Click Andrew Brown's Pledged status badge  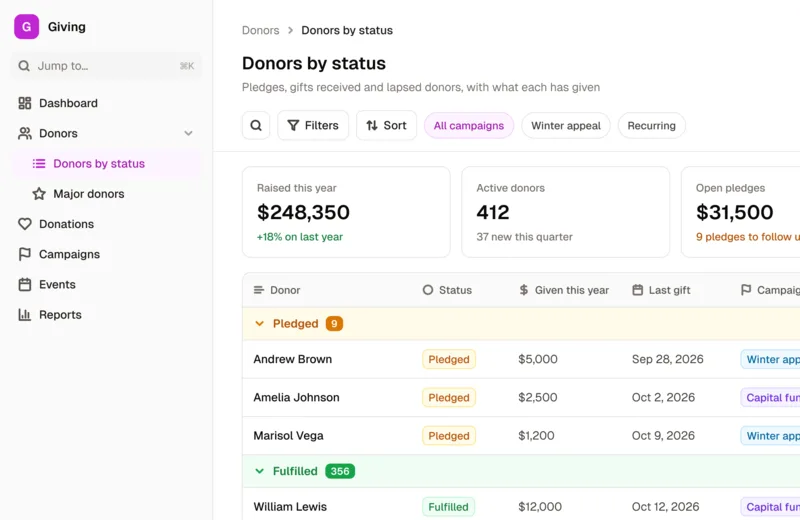click(x=449, y=359)
